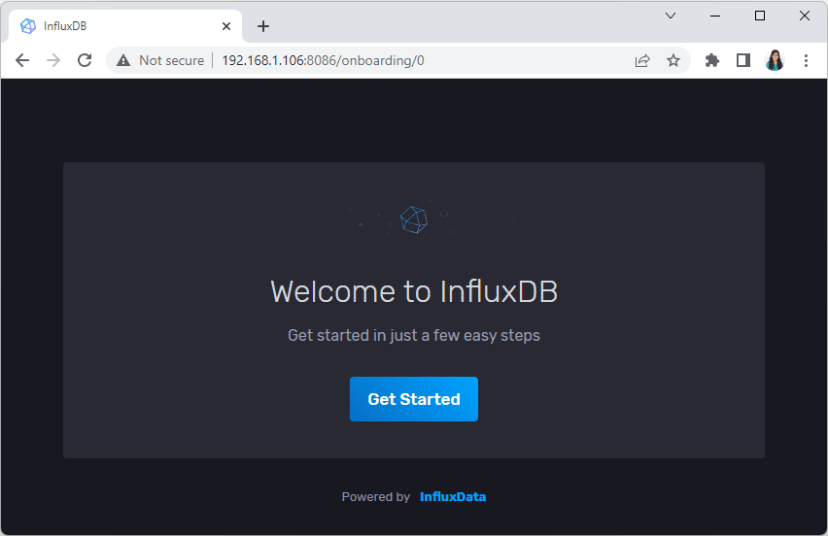Click the Get Started button
828x536 pixels.
(413, 399)
